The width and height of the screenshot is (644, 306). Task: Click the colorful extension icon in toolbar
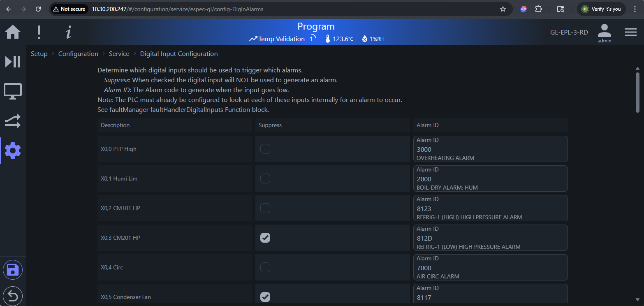524,9
